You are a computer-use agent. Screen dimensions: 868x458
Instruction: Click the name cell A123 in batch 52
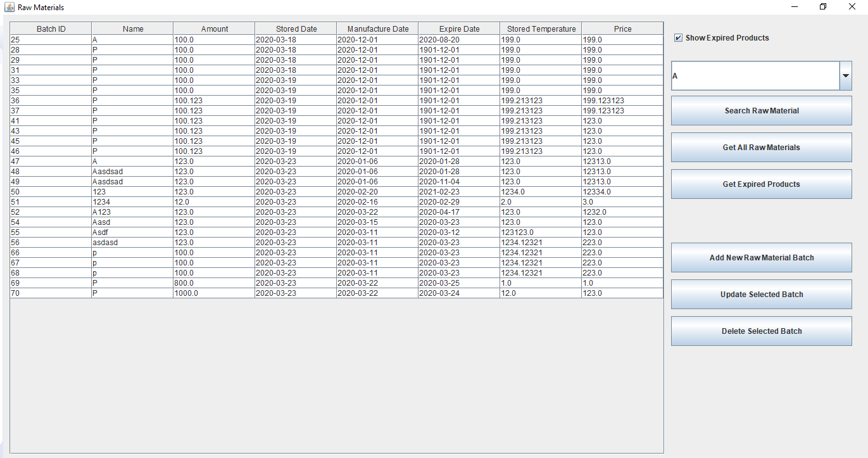point(133,212)
